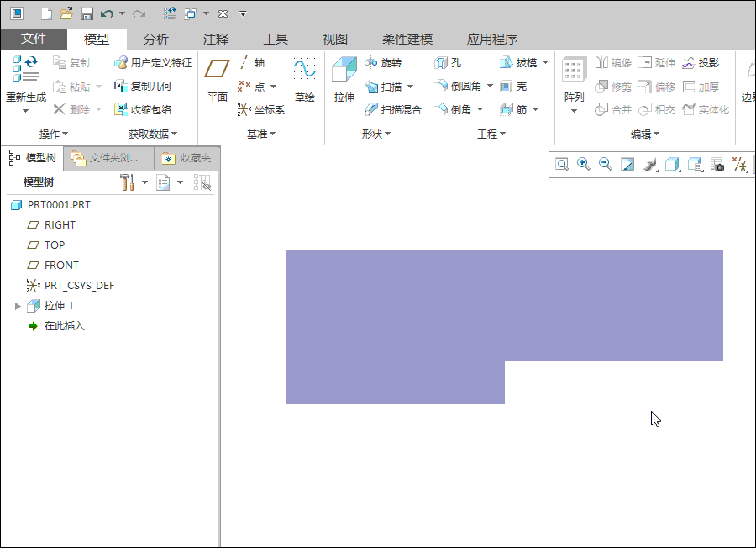Select the Extrude (拉伸) tool
The width and height of the screenshot is (756, 548).
344,79
